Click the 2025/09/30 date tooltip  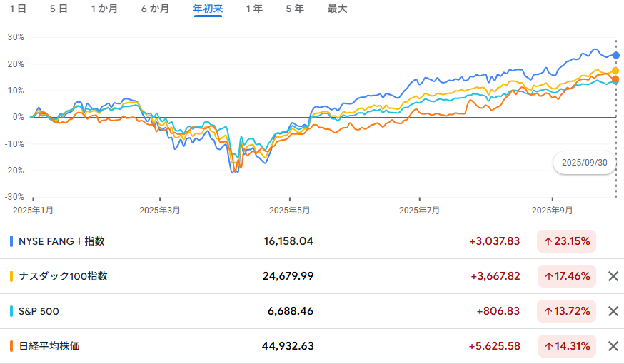pos(584,163)
